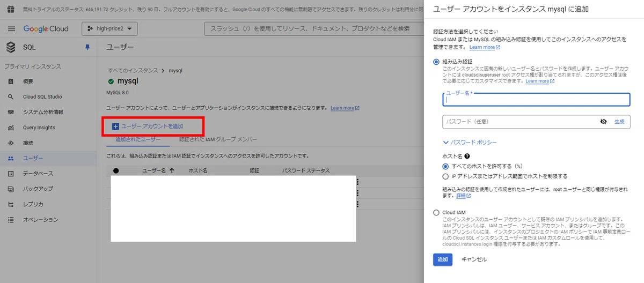Click the top search bar field
Screen dimensions: 644x283
point(314,28)
